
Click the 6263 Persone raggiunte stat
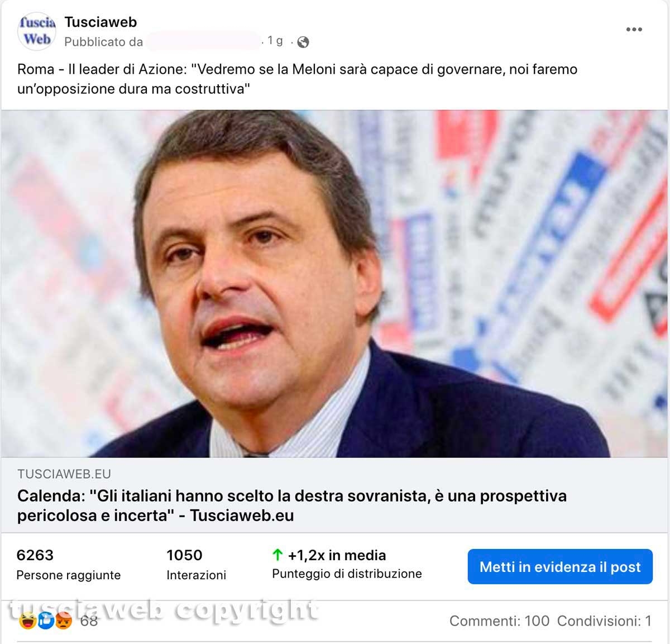click(69, 565)
